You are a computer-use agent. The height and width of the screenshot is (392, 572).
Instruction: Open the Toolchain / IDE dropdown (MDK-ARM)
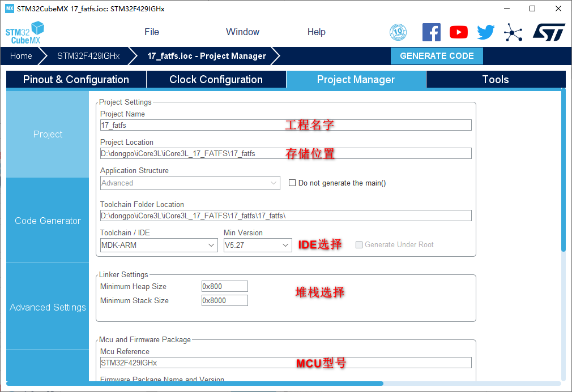[159, 245]
